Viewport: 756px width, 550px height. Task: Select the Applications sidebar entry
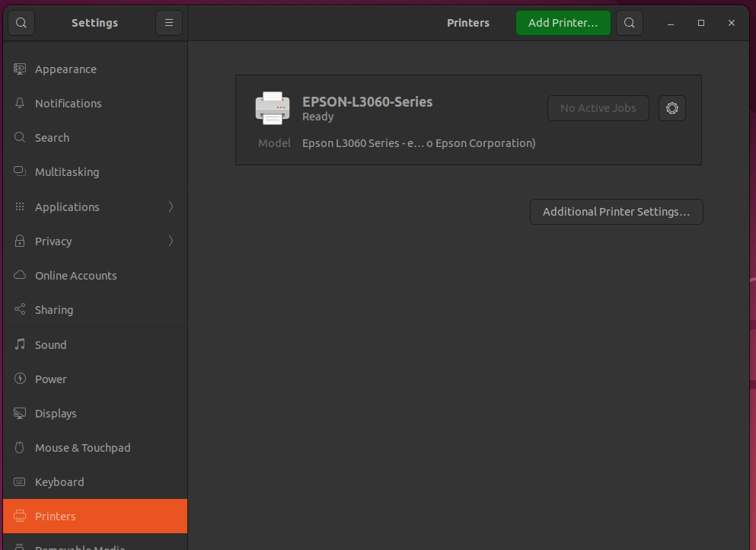point(95,206)
